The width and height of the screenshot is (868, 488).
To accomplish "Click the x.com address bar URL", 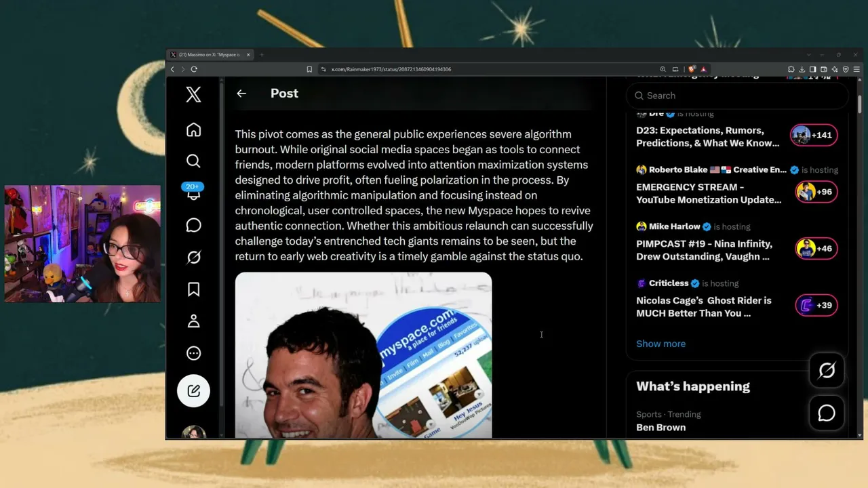I will [391, 69].
